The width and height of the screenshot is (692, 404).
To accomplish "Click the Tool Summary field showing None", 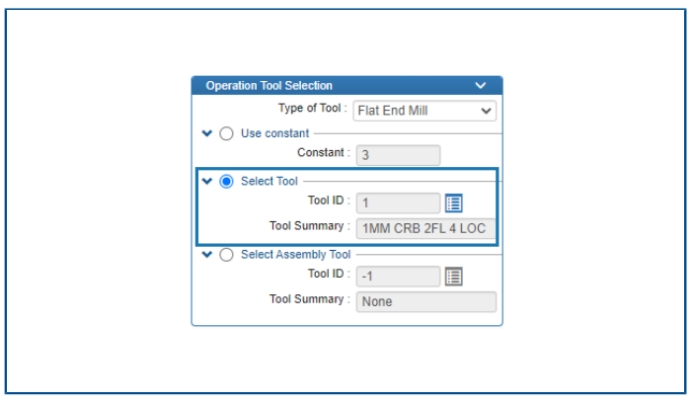I will (x=426, y=302).
